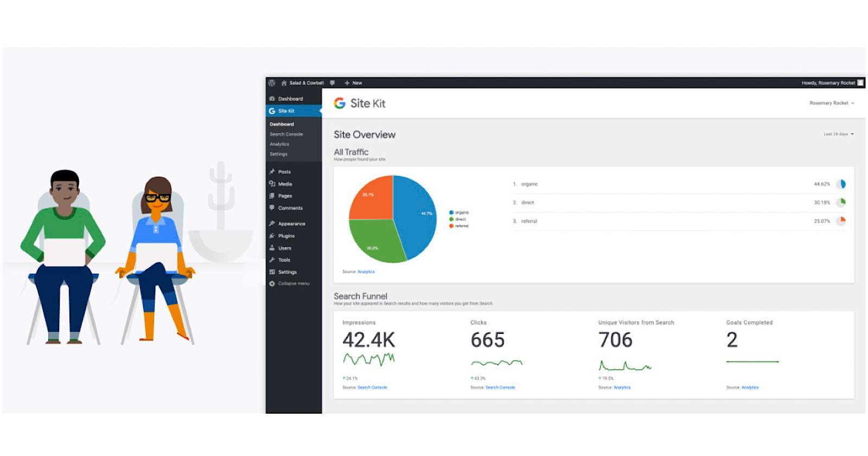Click the Pages icon in sidebar
The width and height of the screenshot is (868, 456).
[x=272, y=195]
